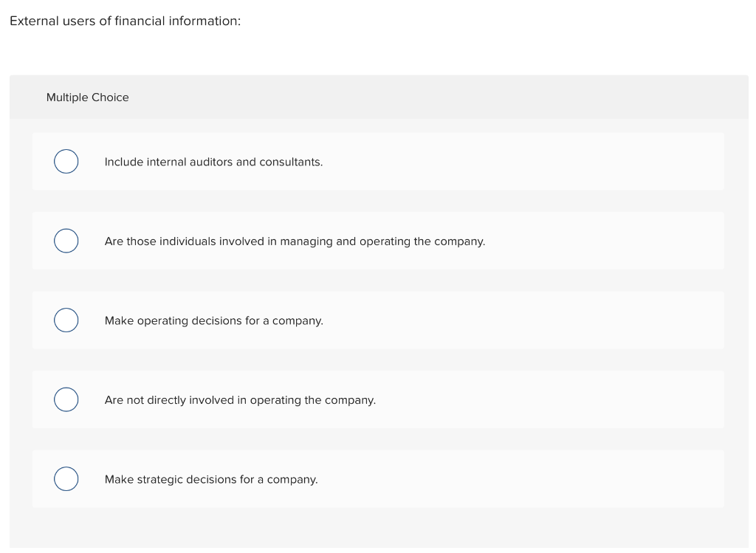Select radio for Make operating decisions

tap(66, 320)
